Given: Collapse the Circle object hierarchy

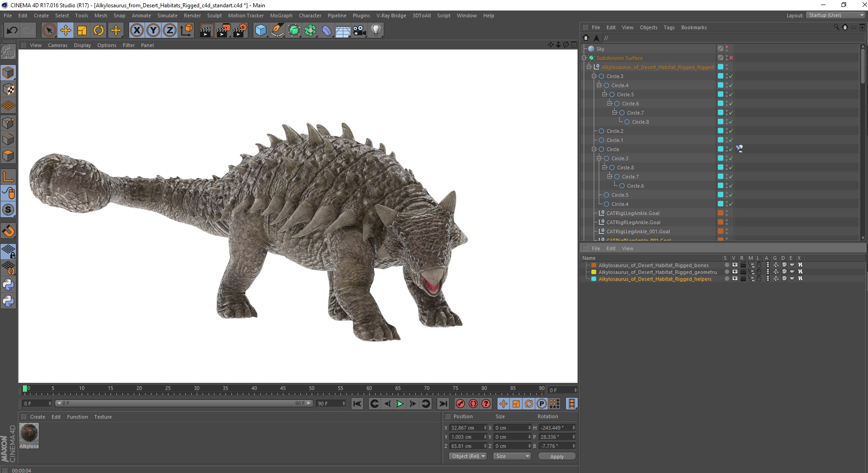Looking at the screenshot, I should tap(594, 149).
